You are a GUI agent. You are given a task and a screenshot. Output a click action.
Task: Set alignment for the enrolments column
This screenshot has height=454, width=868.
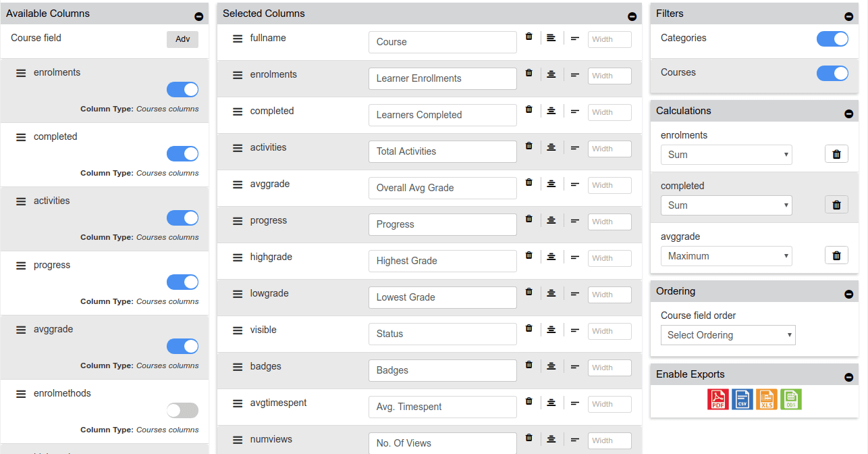point(551,73)
